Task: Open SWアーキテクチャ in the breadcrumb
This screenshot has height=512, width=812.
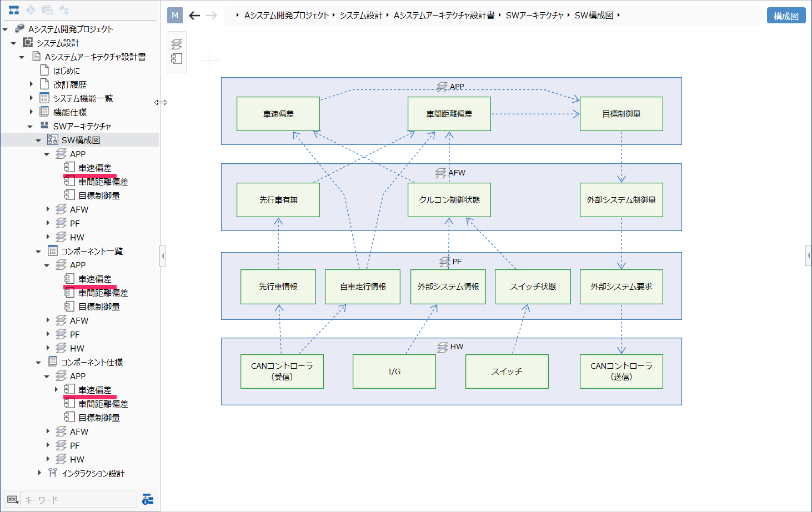Action: point(534,16)
